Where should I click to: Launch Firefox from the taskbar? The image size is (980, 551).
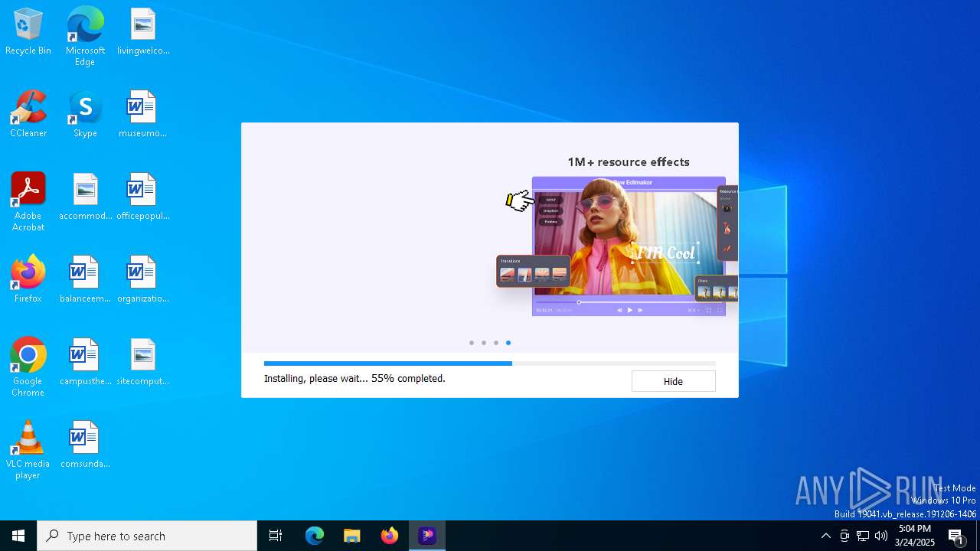[390, 536]
